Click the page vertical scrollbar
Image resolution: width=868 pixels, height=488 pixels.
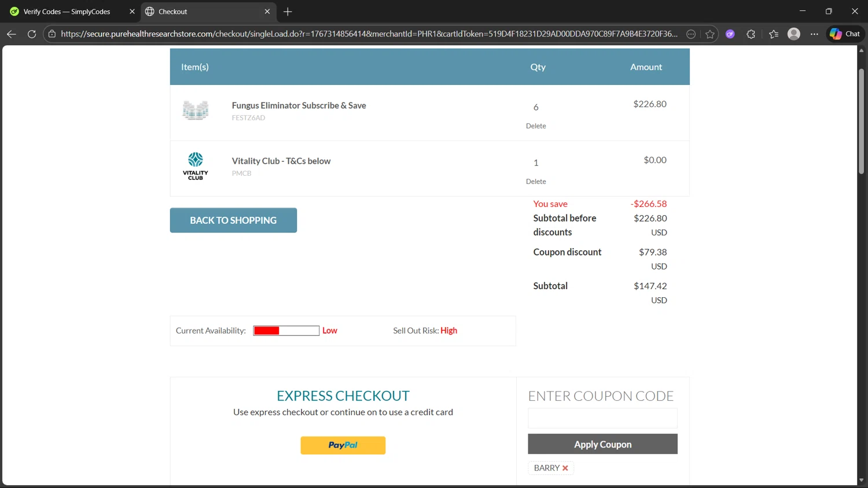861,121
